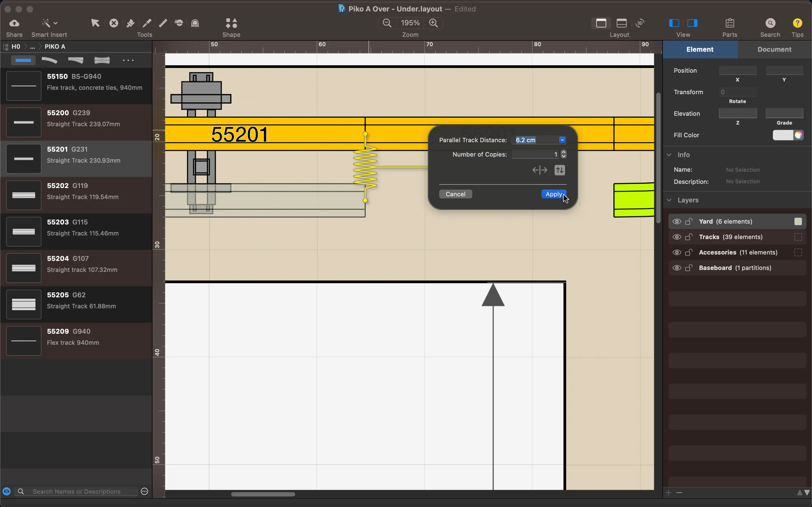Screen dimensions: 812x507
Task: Open the Tips help icon
Action: (797, 23)
